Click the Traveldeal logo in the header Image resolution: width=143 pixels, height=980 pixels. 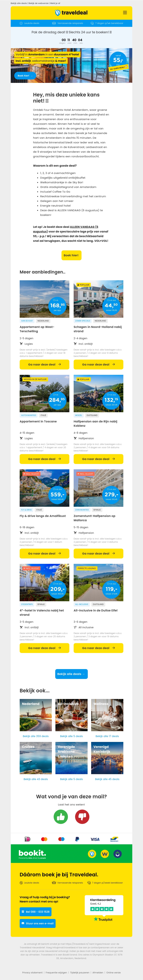tap(71, 13)
